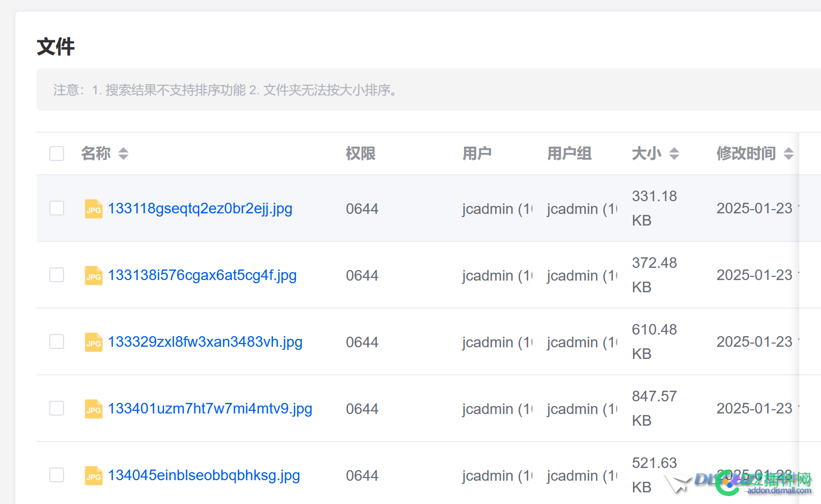Click date 2025-01-23 in 133329zxl8fw3xan3483vh.jpg row
Screen dimensions: 821x504
[x=755, y=342]
